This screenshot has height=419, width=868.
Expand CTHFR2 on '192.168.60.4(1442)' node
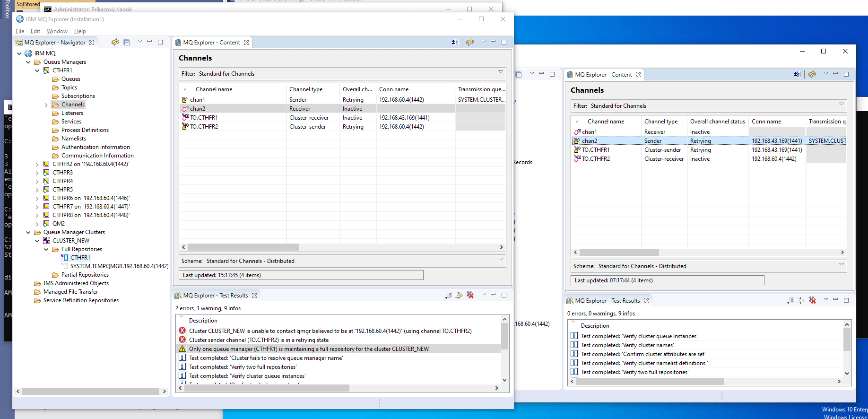point(37,164)
